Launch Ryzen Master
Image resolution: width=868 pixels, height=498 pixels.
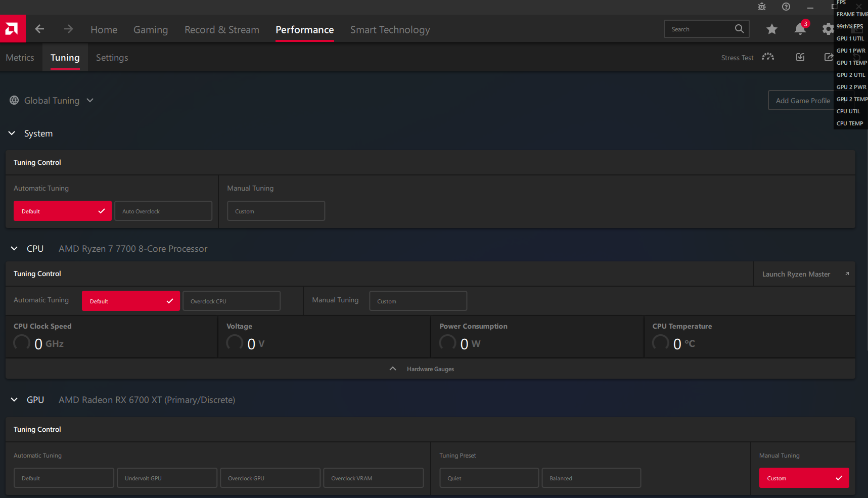click(x=796, y=274)
